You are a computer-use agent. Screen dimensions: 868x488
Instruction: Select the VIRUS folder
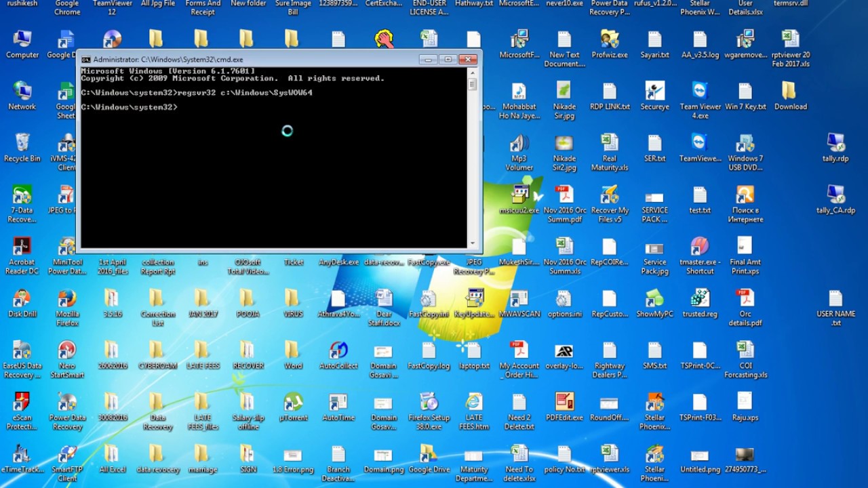coord(293,303)
